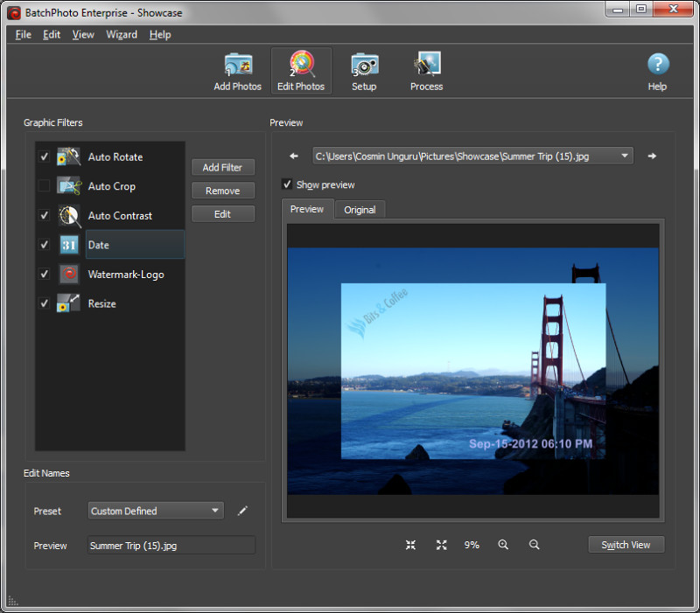Select the Auto Contrast filter row
Viewport: 700px width, 613px height.
110,215
